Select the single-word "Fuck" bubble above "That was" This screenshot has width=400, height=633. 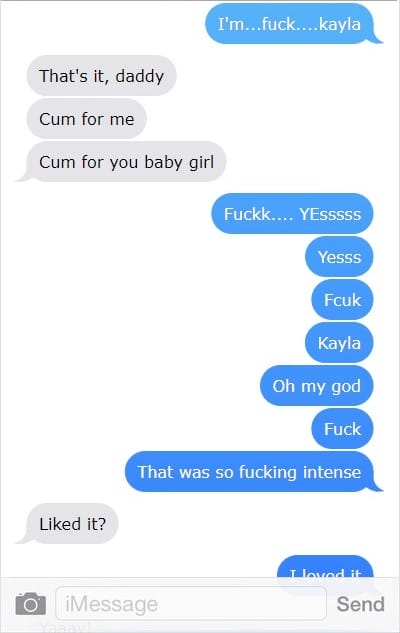[342, 429]
